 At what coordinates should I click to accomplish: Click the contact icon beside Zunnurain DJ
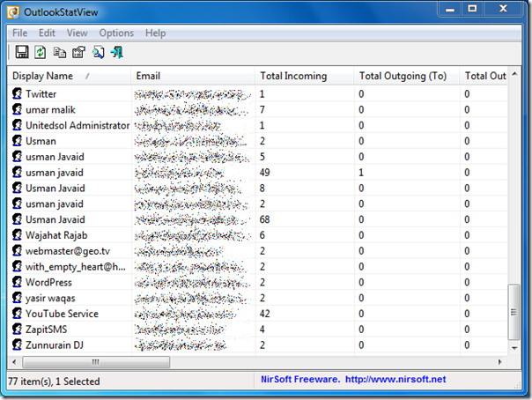pos(17,344)
